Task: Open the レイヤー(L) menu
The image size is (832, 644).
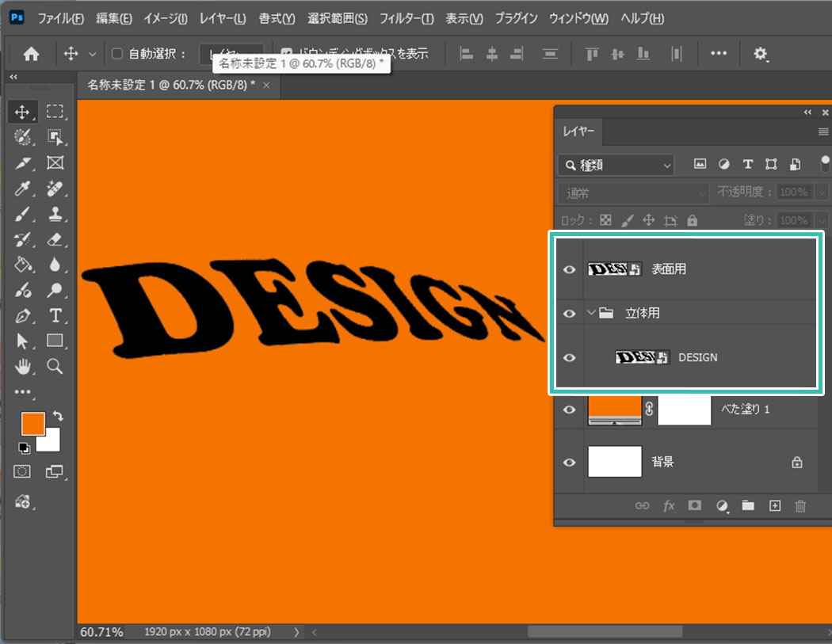Action: tap(223, 18)
